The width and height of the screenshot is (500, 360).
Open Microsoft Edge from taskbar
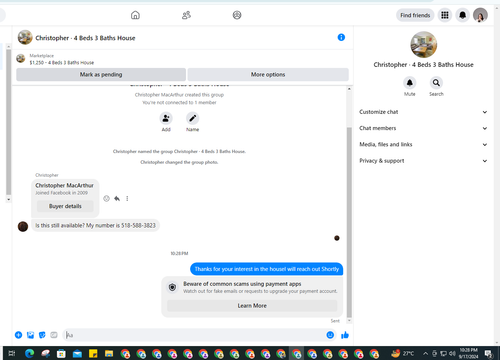tap(29, 353)
